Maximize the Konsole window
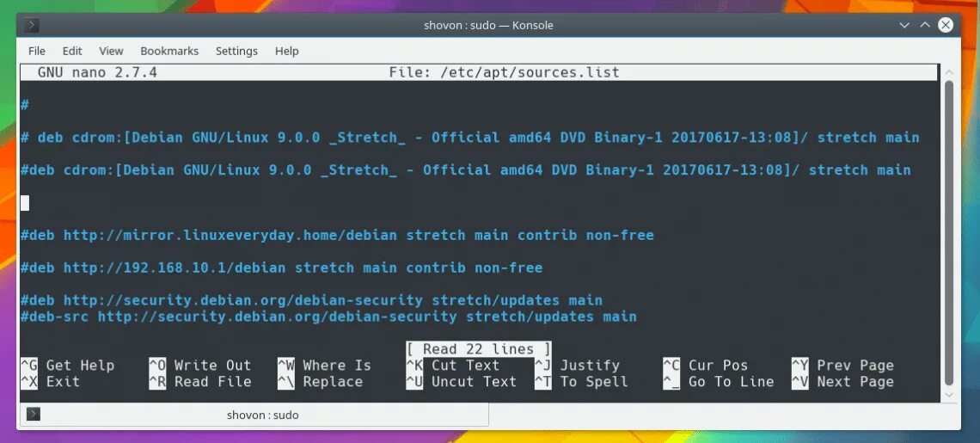 [x=924, y=26]
